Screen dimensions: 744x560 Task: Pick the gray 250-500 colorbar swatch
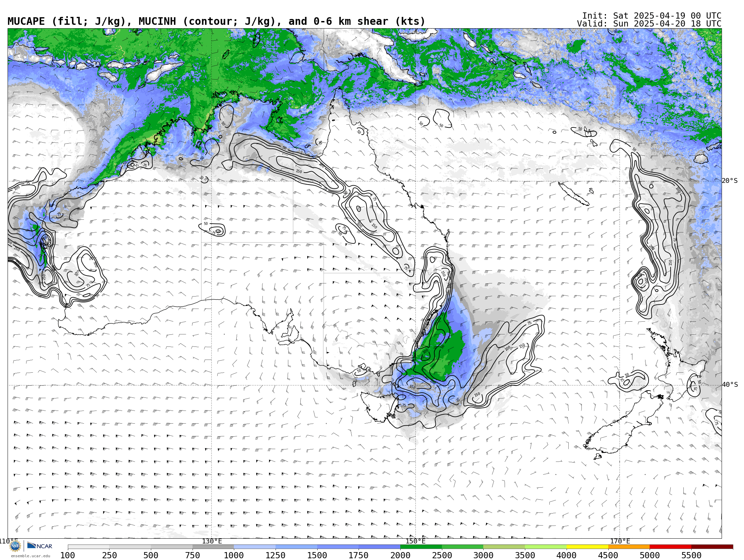(x=130, y=547)
